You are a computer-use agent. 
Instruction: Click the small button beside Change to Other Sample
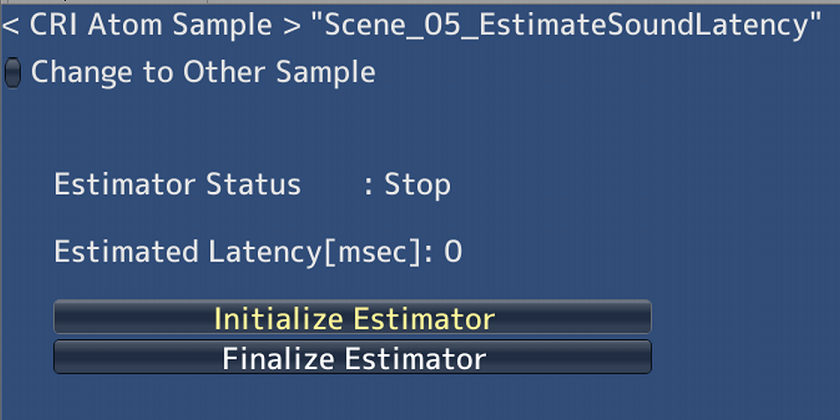click(13, 73)
